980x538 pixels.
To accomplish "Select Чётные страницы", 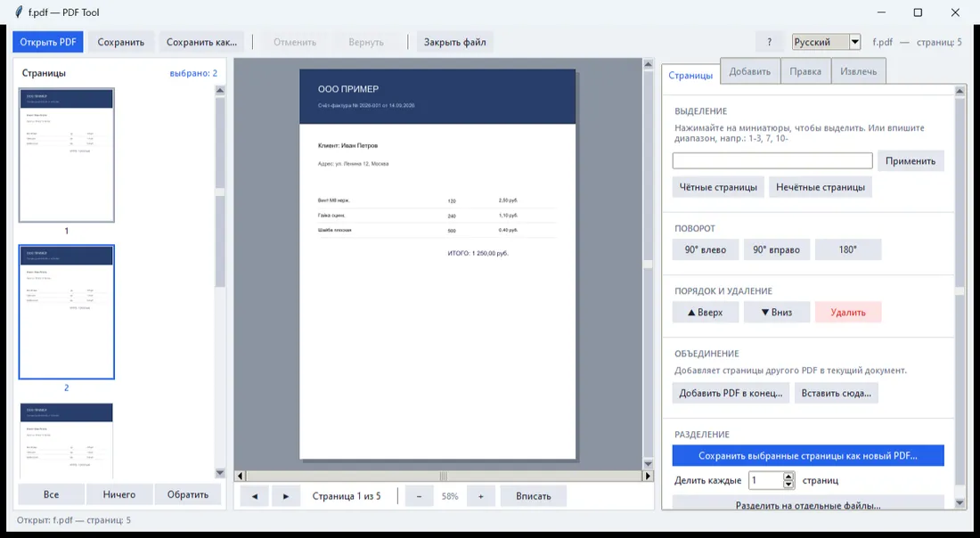I will tap(718, 187).
